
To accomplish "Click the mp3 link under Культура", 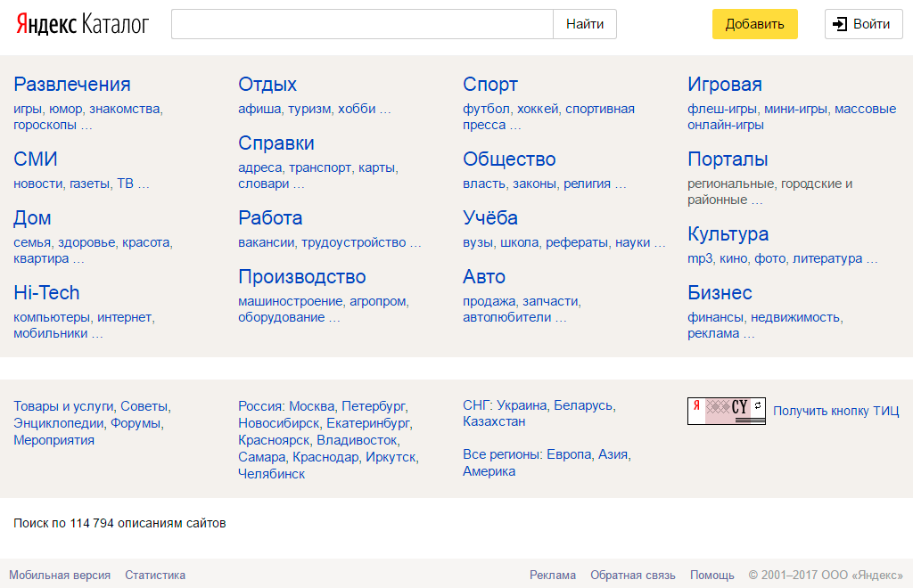I will click(700, 259).
